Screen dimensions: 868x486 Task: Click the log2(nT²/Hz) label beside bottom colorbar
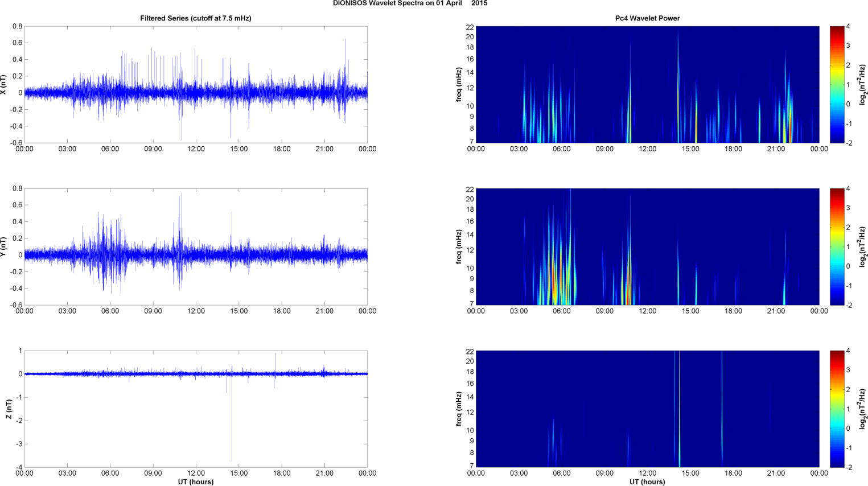(x=863, y=409)
